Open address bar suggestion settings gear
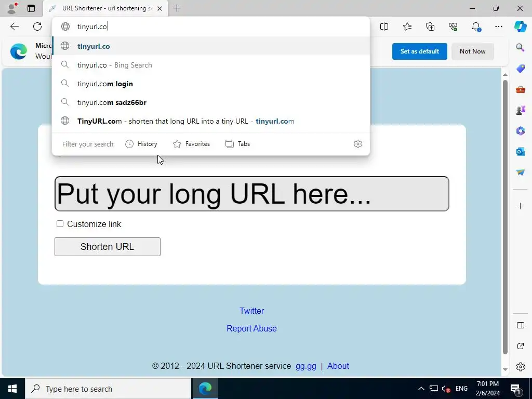This screenshot has width=532, height=399. coord(357,144)
